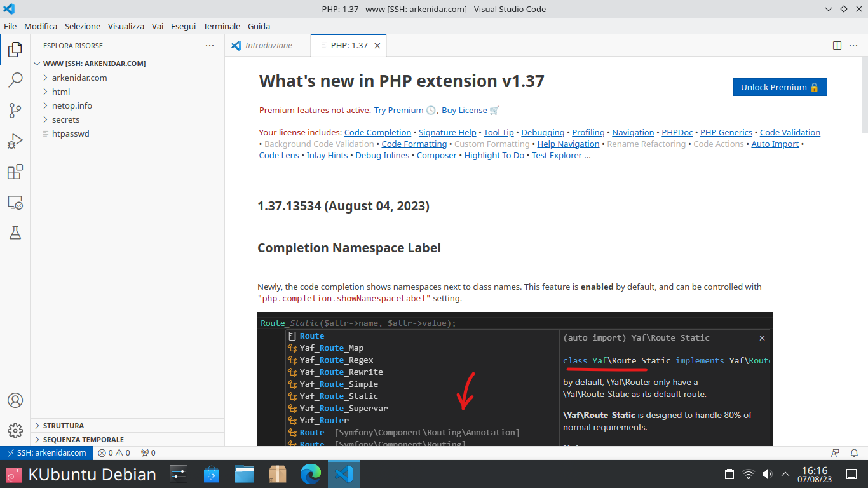Follow the Buy License link

click(x=465, y=110)
